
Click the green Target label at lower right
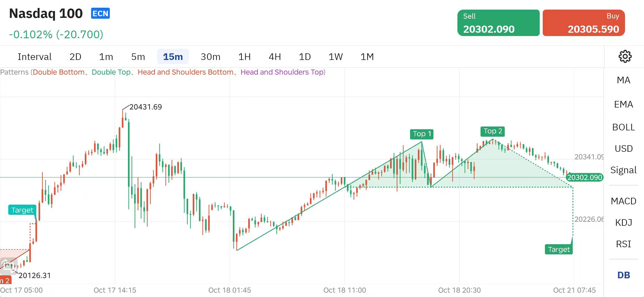[x=558, y=249]
